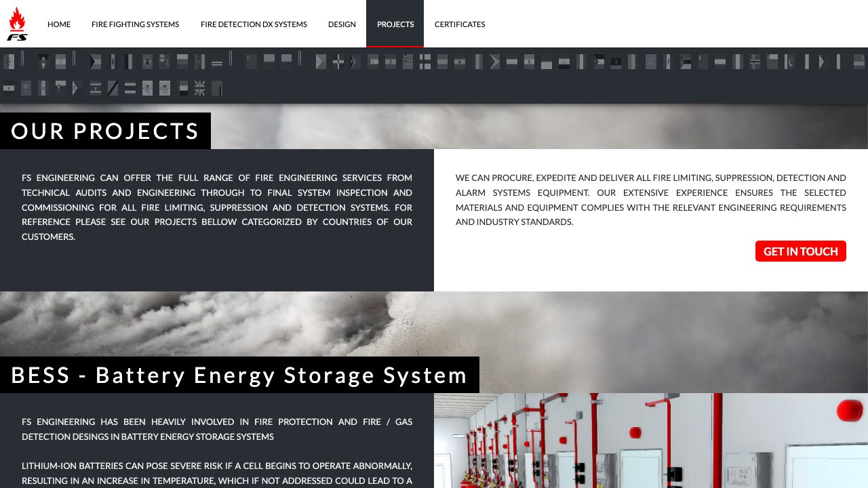Select the United Kingdom Union Jack flag

pos(199,88)
